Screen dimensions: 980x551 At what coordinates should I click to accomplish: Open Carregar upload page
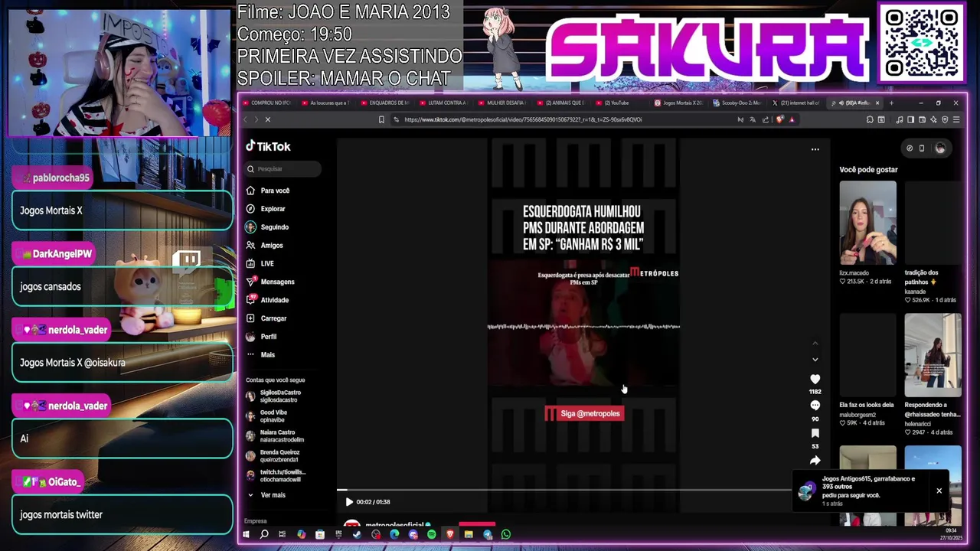pyautogui.click(x=266, y=318)
